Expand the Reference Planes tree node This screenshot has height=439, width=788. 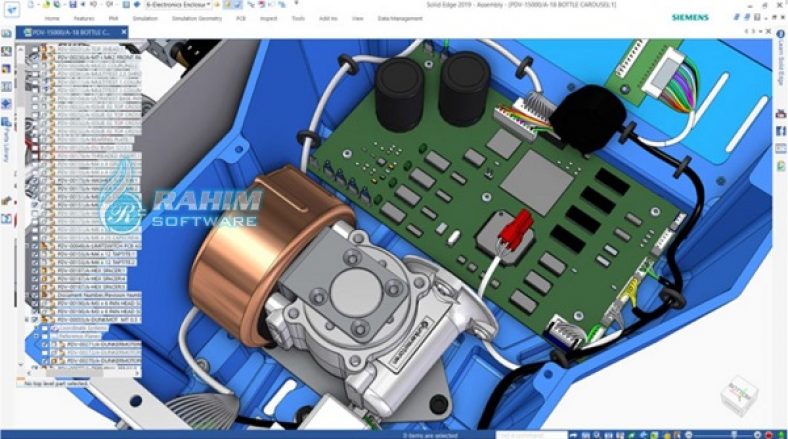[x=37, y=337]
